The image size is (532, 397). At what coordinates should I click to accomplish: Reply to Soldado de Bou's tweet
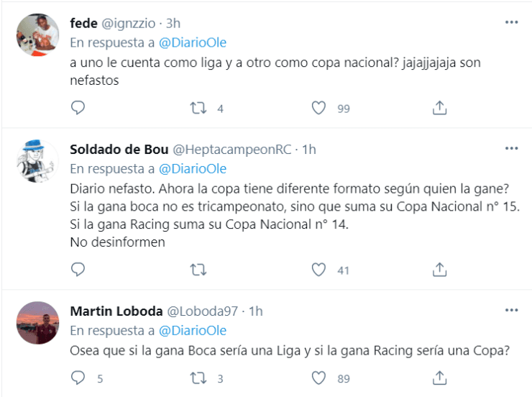pos(78,270)
